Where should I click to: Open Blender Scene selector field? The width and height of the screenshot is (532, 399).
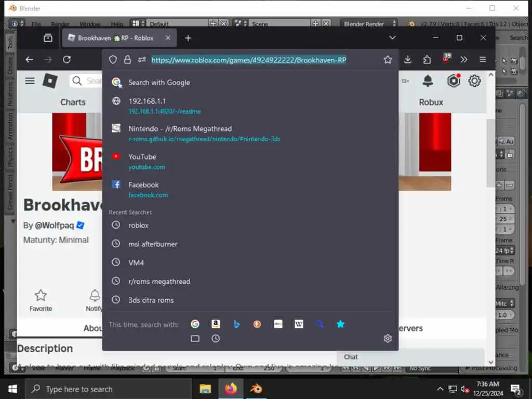point(280,24)
